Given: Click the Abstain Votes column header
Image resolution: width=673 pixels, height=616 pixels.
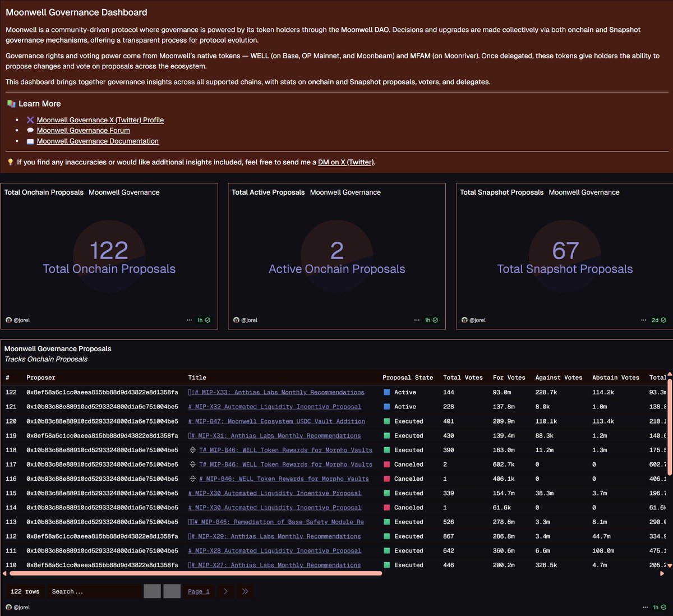Looking at the screenshot, I should [616, 378].
